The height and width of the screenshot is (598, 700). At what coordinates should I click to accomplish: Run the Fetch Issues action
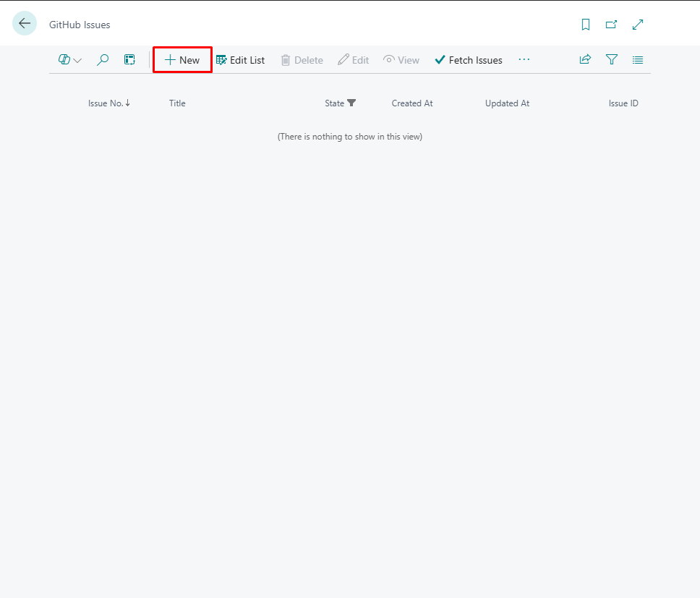(469, 60)
